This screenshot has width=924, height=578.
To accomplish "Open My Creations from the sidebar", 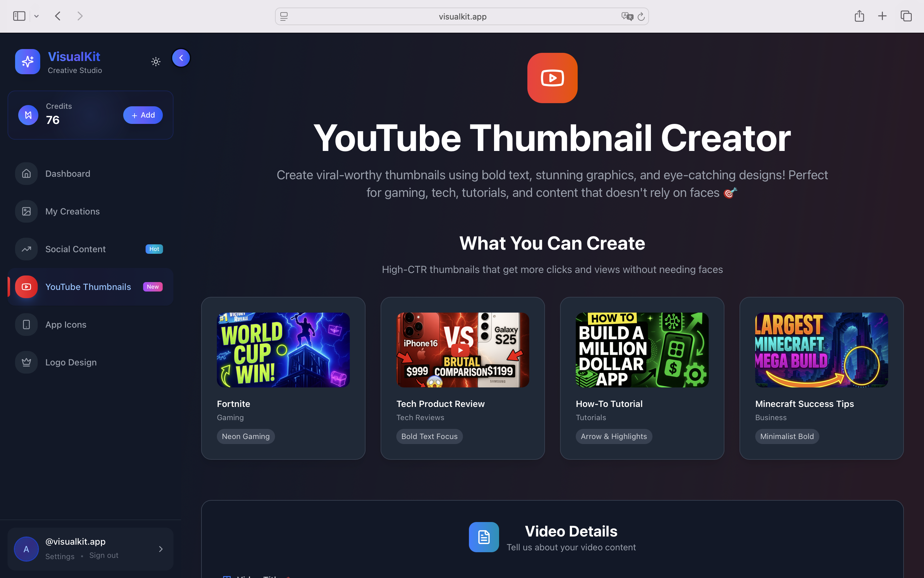I will tap(91, 211).
